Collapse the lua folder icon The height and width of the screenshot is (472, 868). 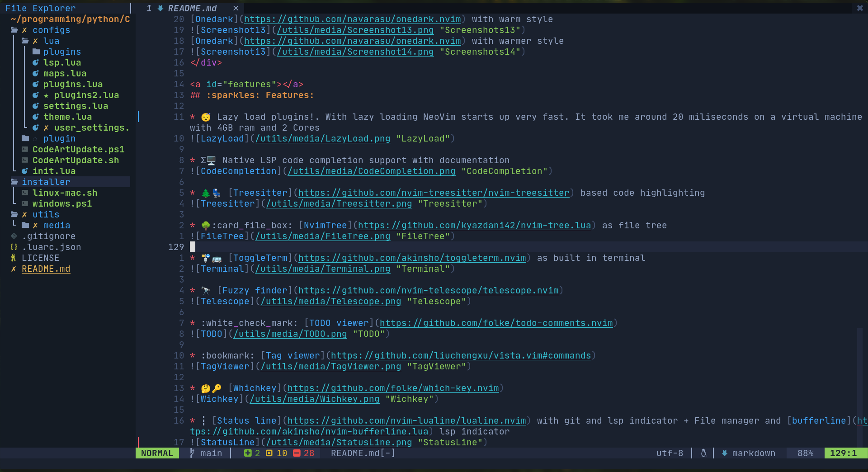tap(25, 41)
